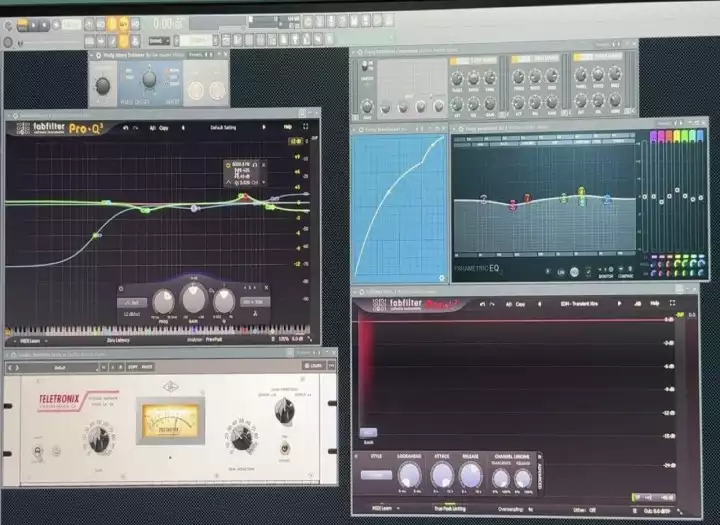The width and height of the screenshot is (720, 525).
Task: Click the song time display
Action: coord(167,23)
